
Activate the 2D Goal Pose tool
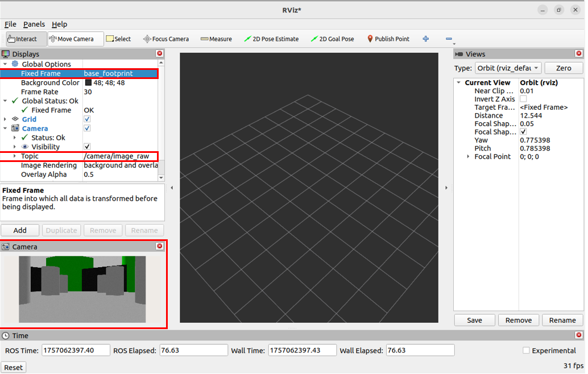click(x=333, y=39)
